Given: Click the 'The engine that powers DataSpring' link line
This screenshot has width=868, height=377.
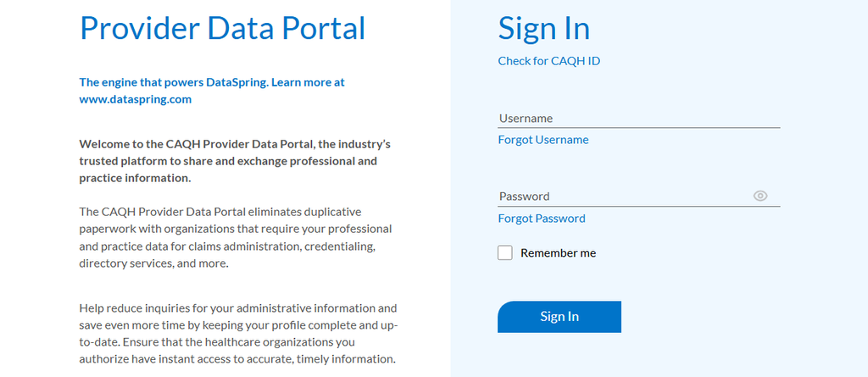Looking at the screenshot, I should coord(212,82).
